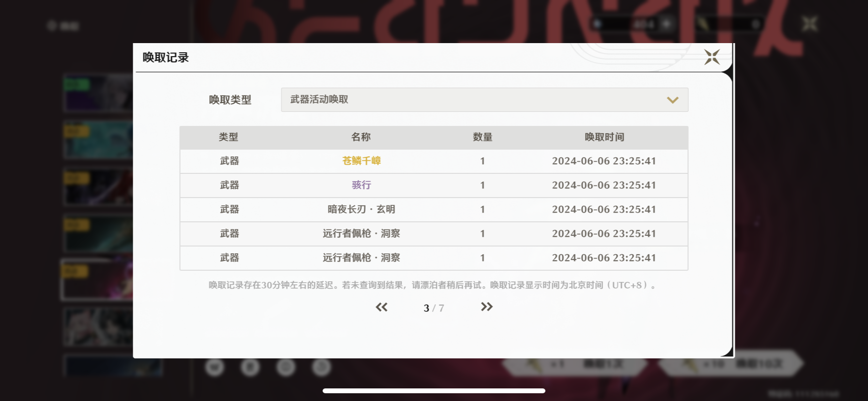Viewport: 868px width, 401px height.
Task: Click the quantity 1 in 骇行 row
Action: [482, 185]
